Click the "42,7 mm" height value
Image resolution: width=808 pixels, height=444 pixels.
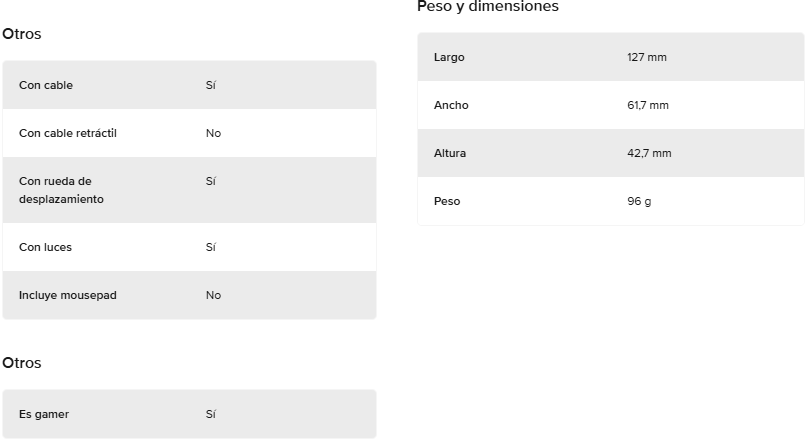pyautogui.click(x=649, y=153)
